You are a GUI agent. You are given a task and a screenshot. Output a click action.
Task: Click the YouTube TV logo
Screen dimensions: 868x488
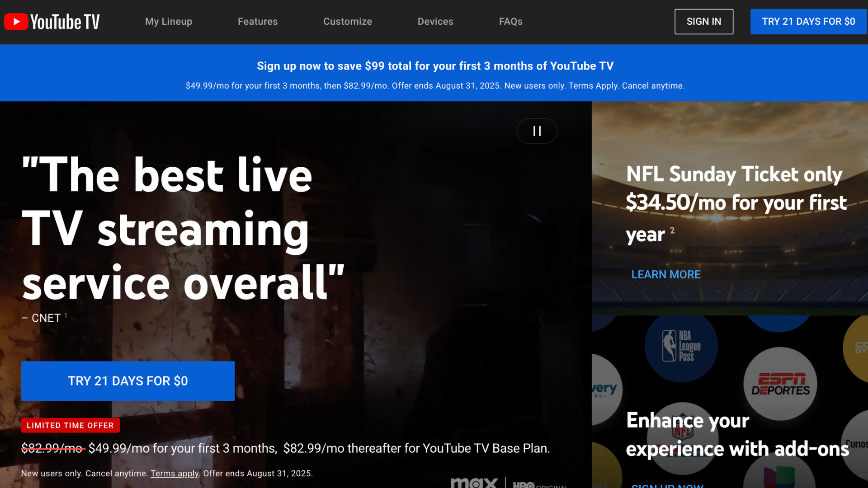[51, 21]
